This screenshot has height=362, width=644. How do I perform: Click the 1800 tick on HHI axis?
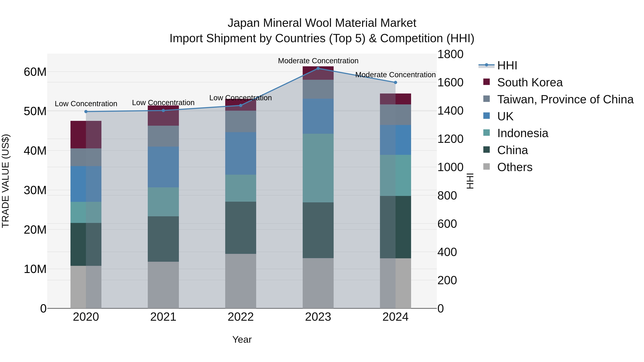pyautogui.click(x=450, y=54)
